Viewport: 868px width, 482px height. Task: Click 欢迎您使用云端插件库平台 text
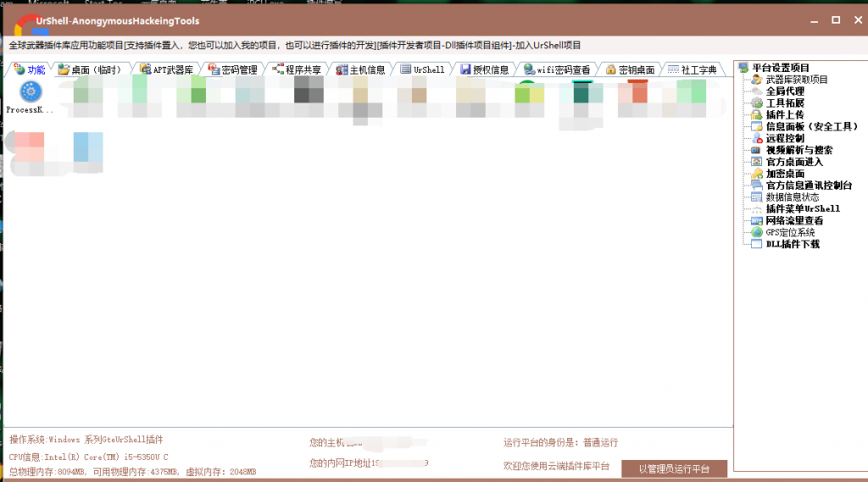point(556,467)
